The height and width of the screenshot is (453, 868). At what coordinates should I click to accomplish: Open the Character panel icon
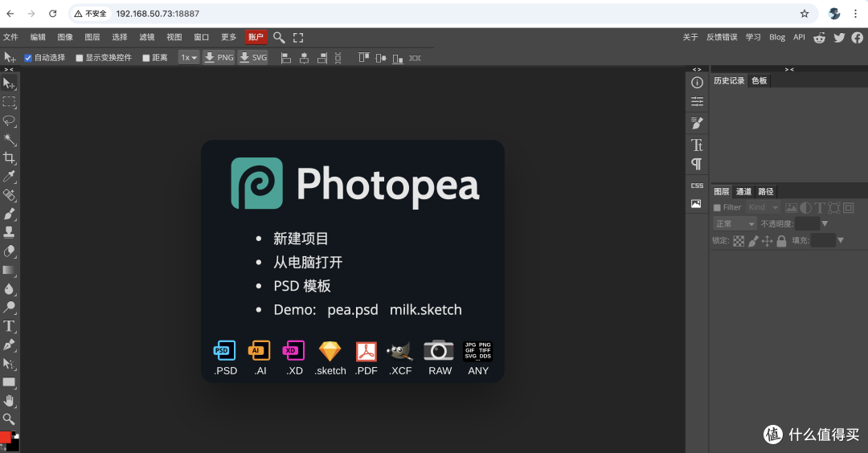(697, 145)
